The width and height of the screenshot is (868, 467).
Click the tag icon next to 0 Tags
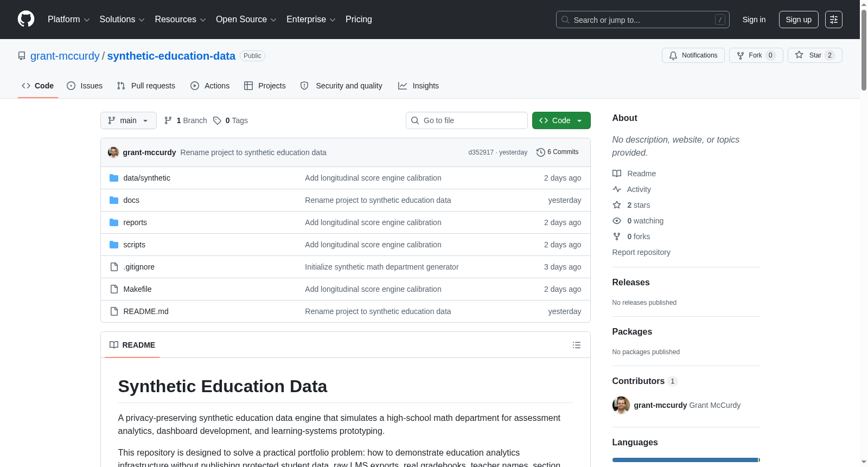click(x=217, y=120)
